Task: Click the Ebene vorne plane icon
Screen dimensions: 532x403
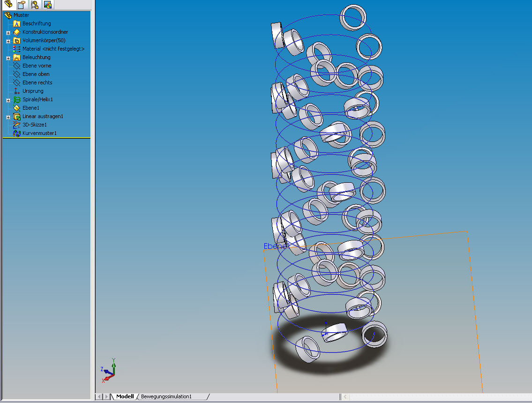Action: (16, 66)
